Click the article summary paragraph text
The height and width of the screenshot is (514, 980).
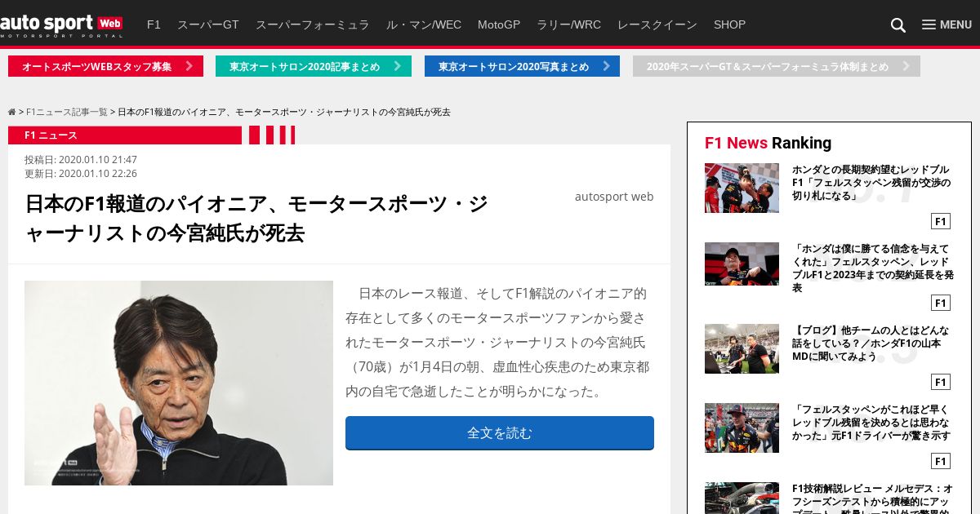(498, 342)
